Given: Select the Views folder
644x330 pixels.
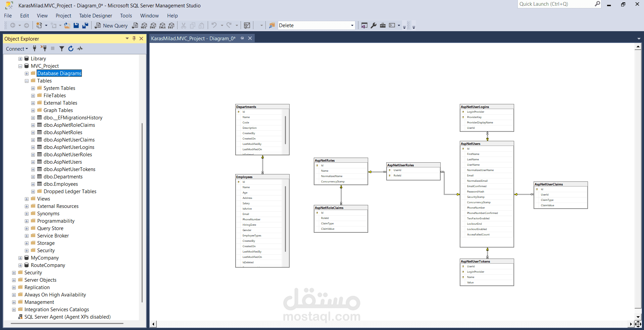Looking at the screenshot, I should coord(44,199).
